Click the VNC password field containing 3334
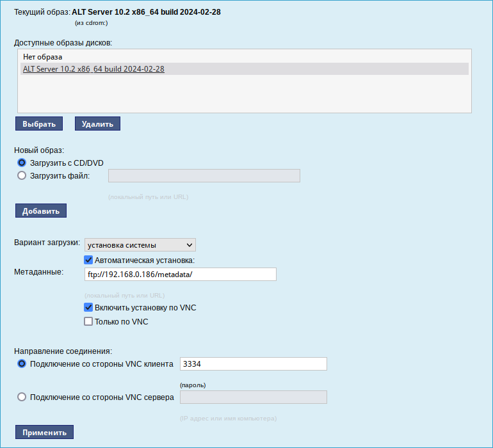The width and height of the screenshot is (493, 448). point(254,364)
